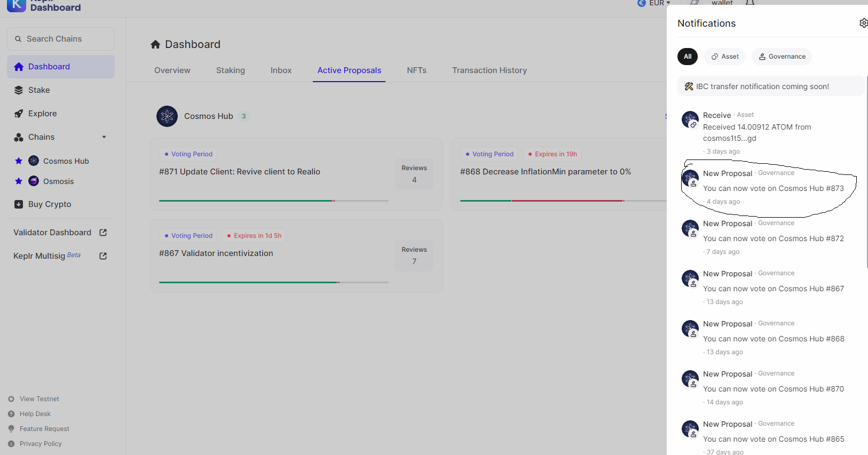Click avatar of the Cosmos Hub #872 notification
Viewport: 868px width, 455px height.
click(x=690, y=228)
